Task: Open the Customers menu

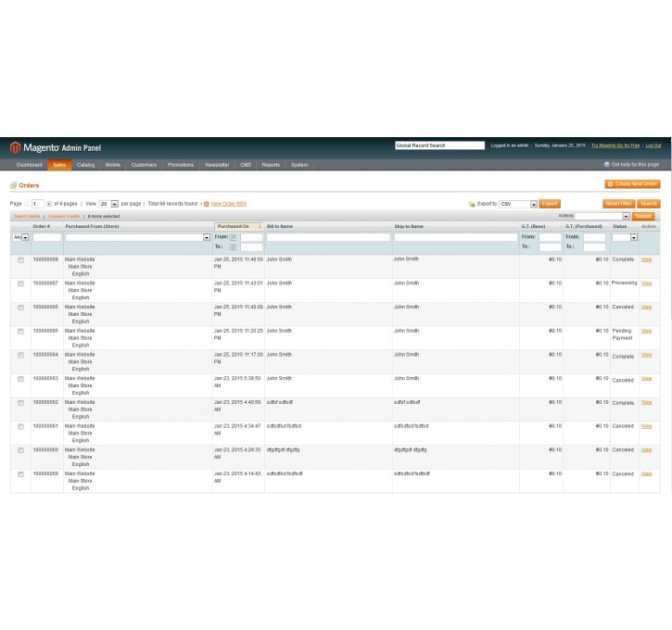Action: pyautogui.click(x=144, y=165)
